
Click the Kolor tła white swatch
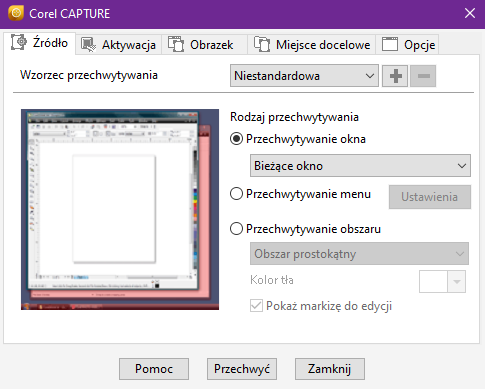point(433,282)
